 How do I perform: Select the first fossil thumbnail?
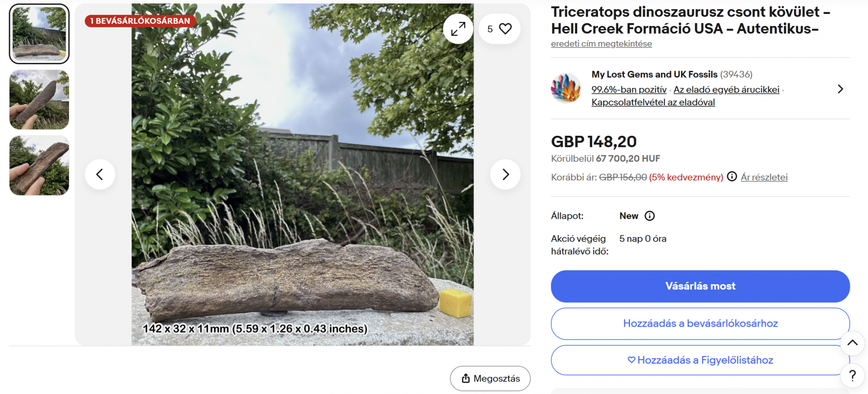(x=39, y=34)
